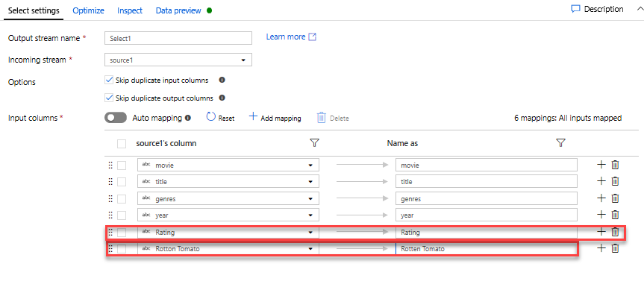Edit the genres Name as field
This screenshot has height=287, width=644.
coord(487,199)
